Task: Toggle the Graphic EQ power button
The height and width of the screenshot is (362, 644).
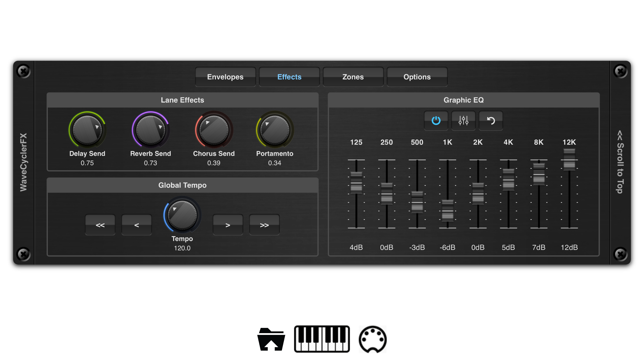Action: point(436,120)
